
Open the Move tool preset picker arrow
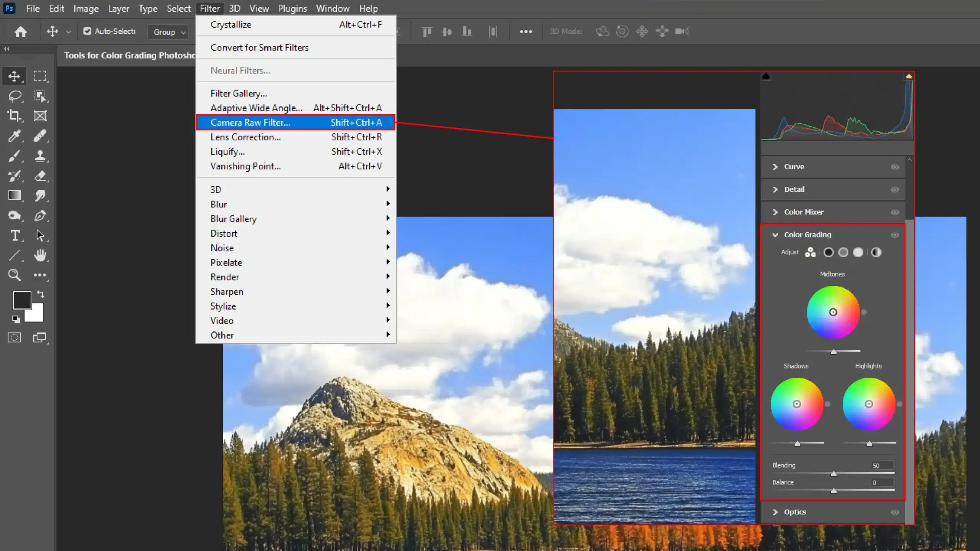tap(69, 32)
